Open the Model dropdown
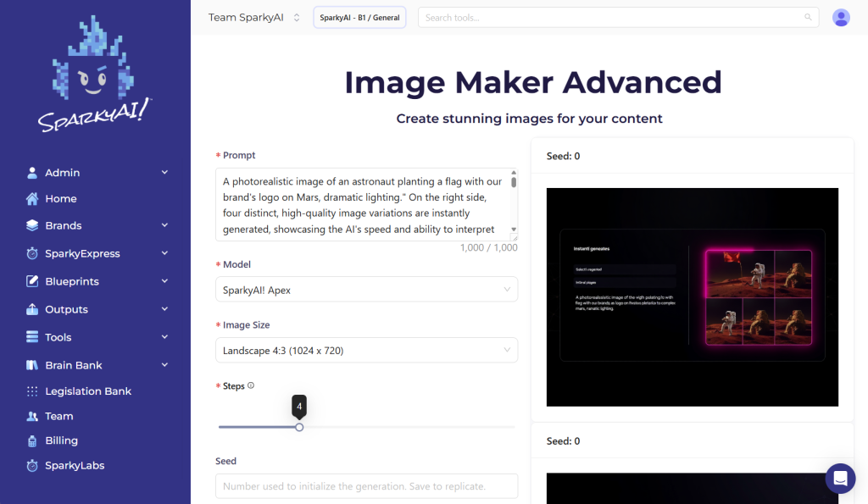This screenshot has width=868, height=504. tap(366, 289)
